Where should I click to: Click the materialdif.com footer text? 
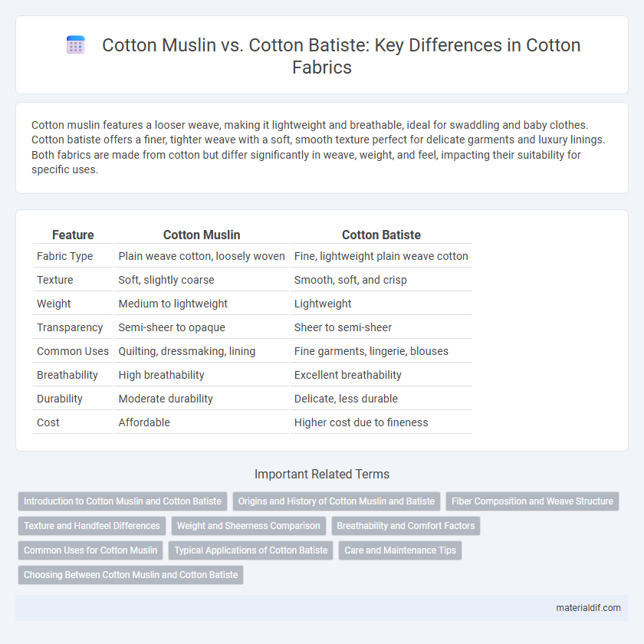pos(588,608)
